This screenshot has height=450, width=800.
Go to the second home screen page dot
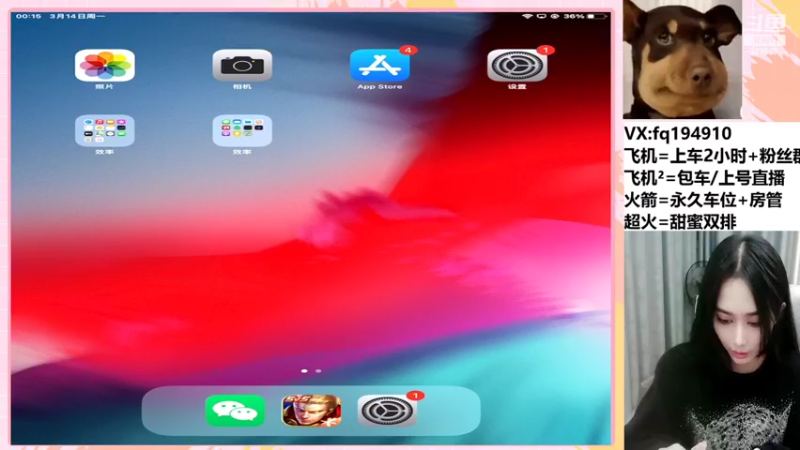click(x=318, y=371)
